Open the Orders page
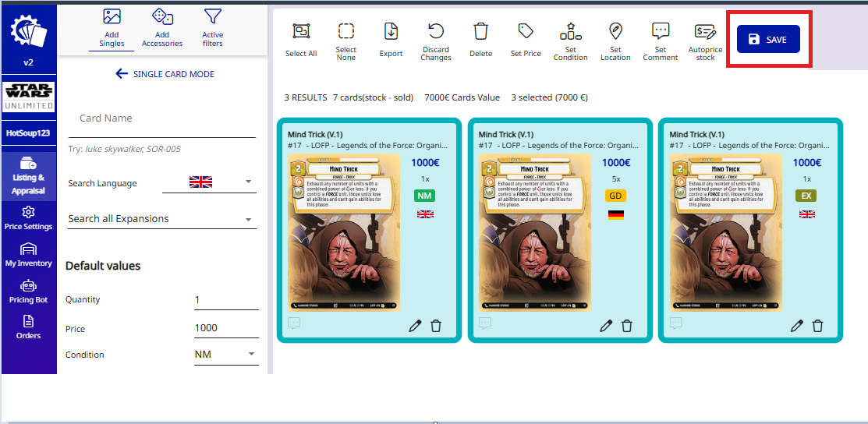The image size is (868, 424). coord(29,327)
